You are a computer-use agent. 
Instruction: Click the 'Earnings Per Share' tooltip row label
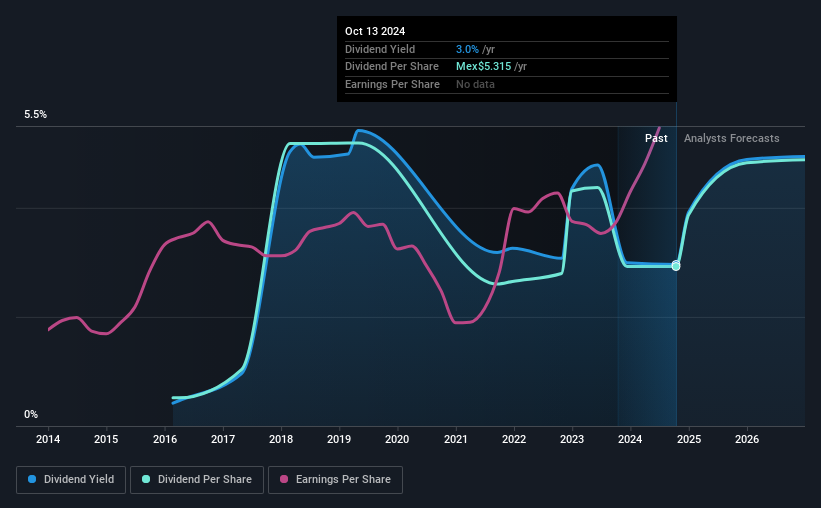[x=392, y=84]
